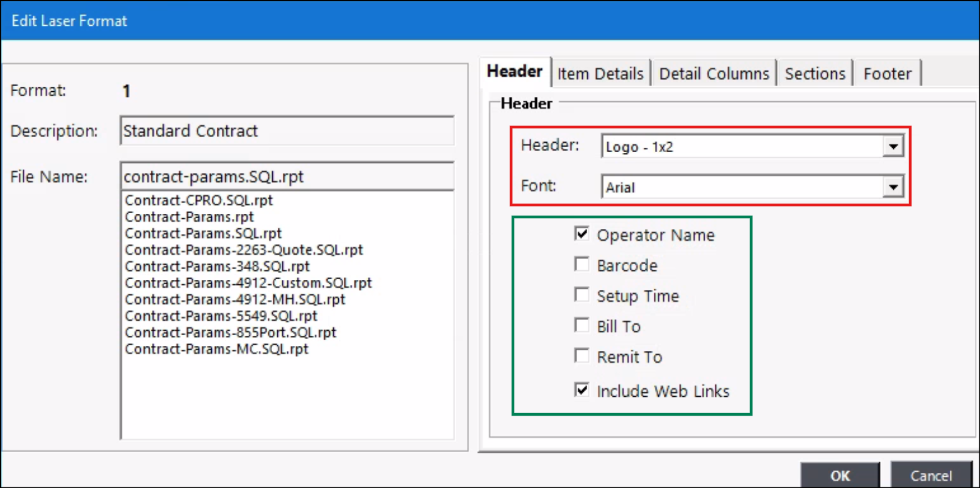Enable the Setup Time checkbox

(581, 295)
